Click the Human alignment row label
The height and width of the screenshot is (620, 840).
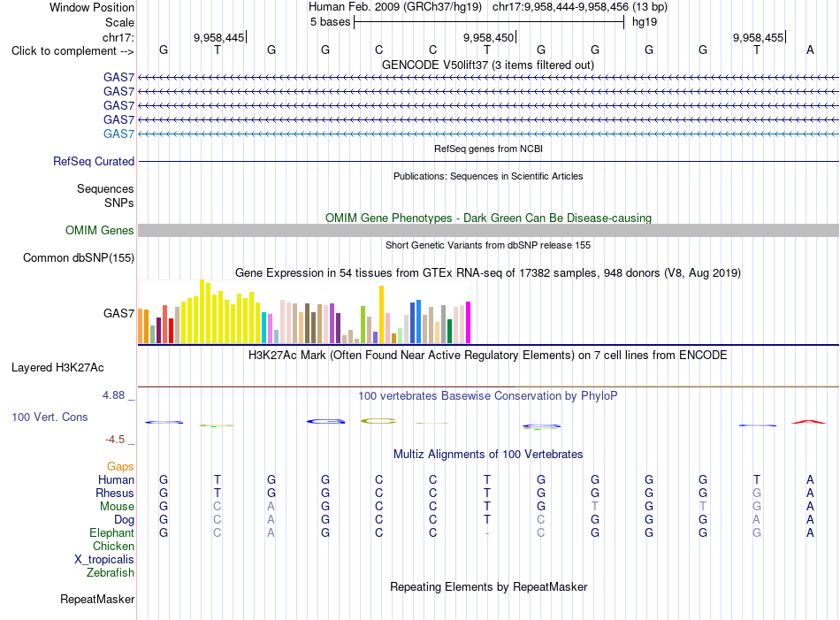point(116,479)
